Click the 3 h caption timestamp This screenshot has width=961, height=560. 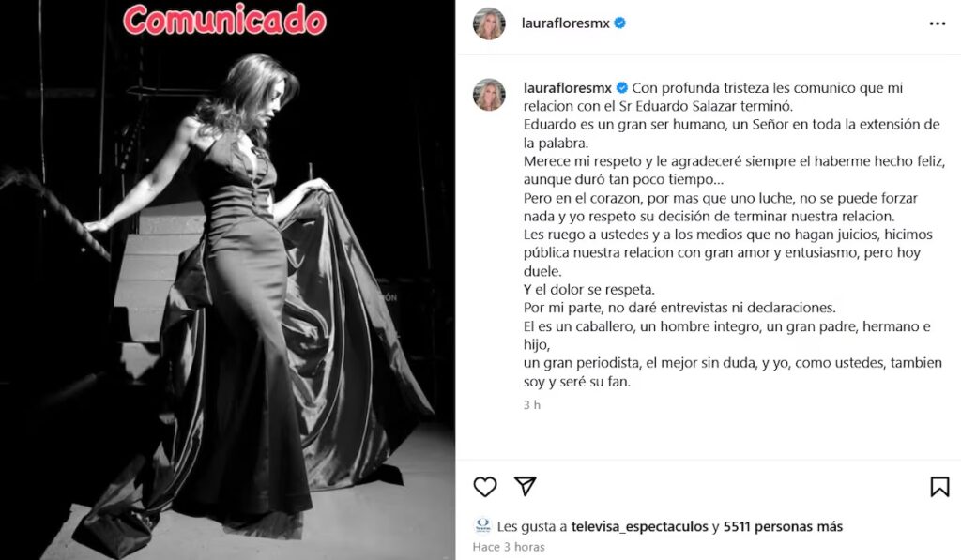[x=532, y=405]
